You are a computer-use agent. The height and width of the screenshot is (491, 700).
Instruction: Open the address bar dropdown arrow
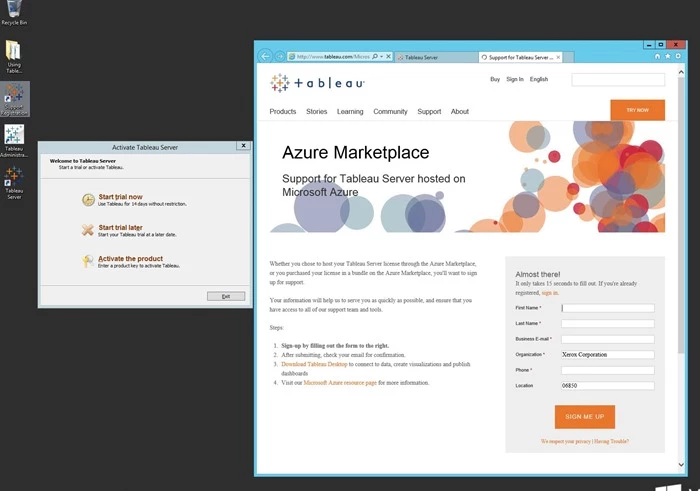(381, 57)
